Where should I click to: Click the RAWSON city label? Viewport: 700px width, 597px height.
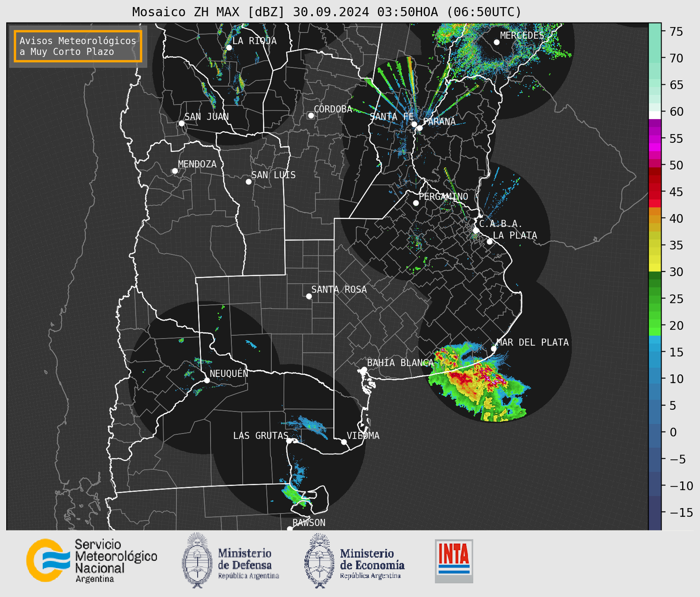(309, 523)
